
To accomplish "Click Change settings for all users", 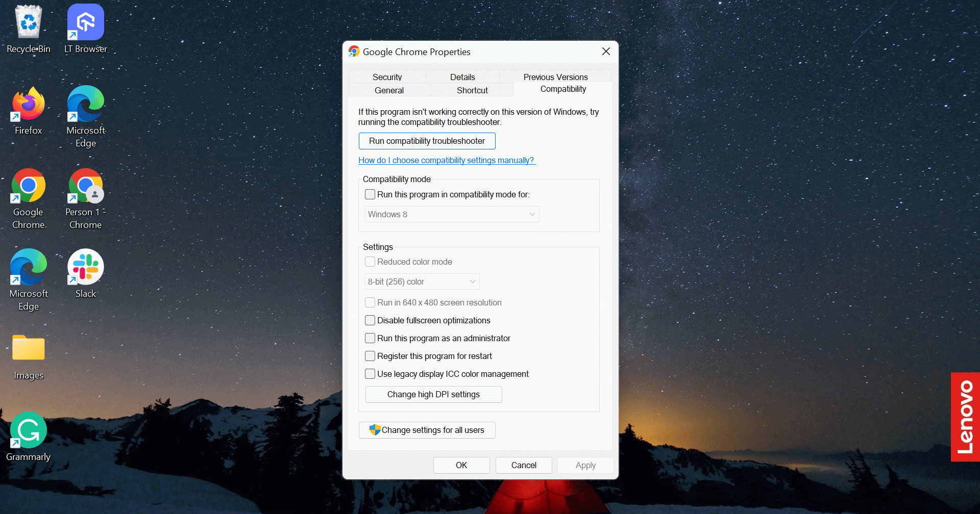I will point(427,430).
